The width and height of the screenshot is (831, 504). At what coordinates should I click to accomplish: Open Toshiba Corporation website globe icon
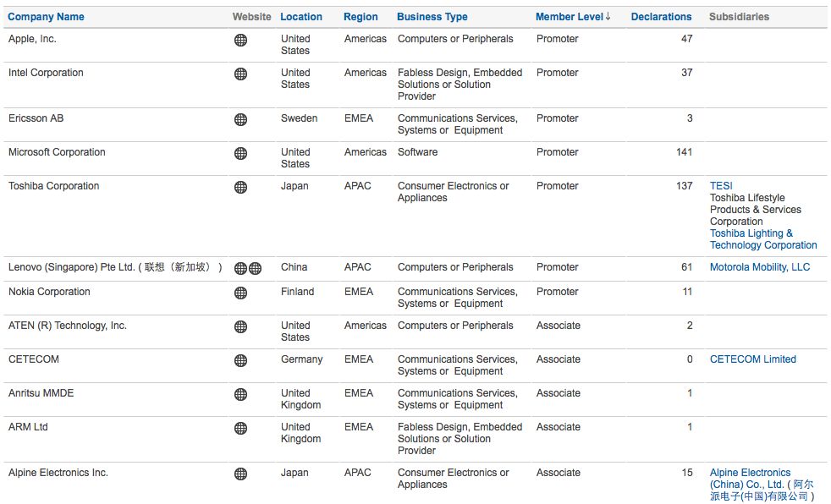click(x=240, y=187)
